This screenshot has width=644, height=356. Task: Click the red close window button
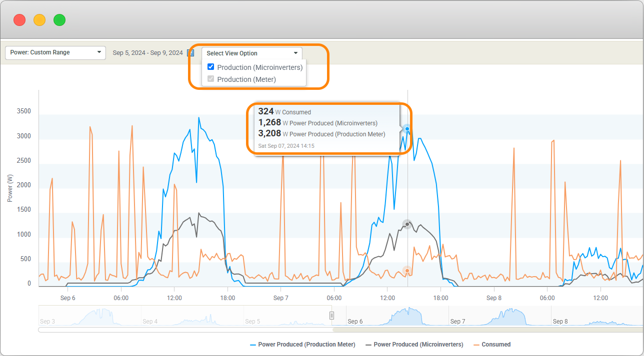[19, 20]
